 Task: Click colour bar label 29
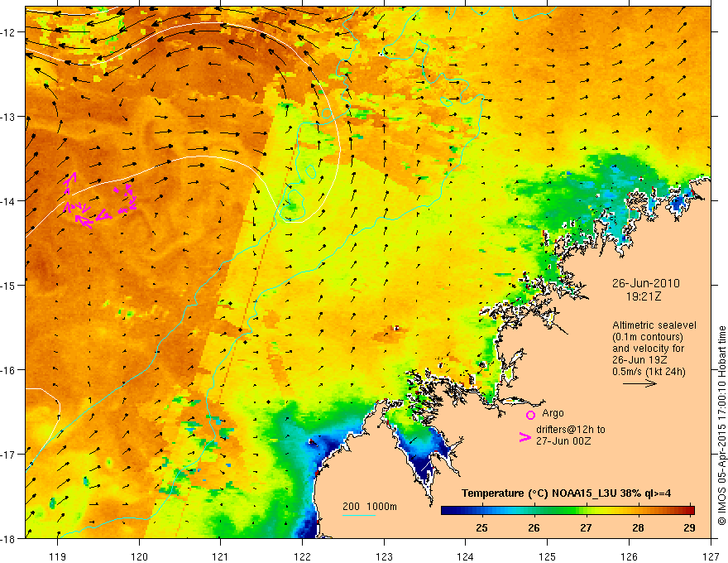coord(689,527)
